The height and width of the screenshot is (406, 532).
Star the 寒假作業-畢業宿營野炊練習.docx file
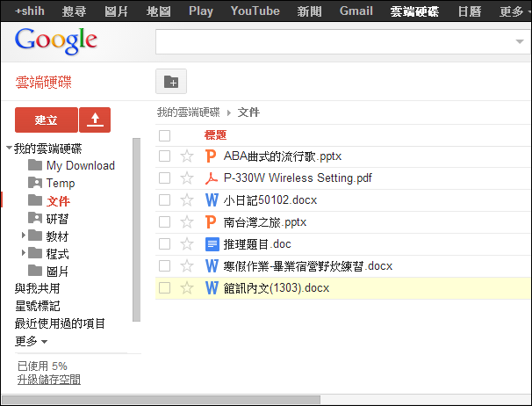(187, 266)
